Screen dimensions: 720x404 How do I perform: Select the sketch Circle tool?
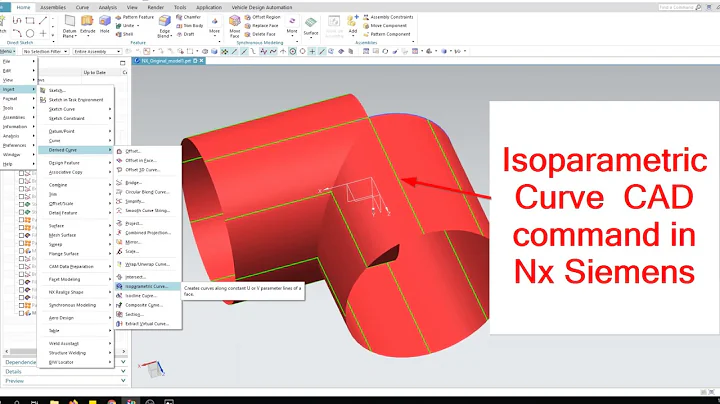(30, 33)
